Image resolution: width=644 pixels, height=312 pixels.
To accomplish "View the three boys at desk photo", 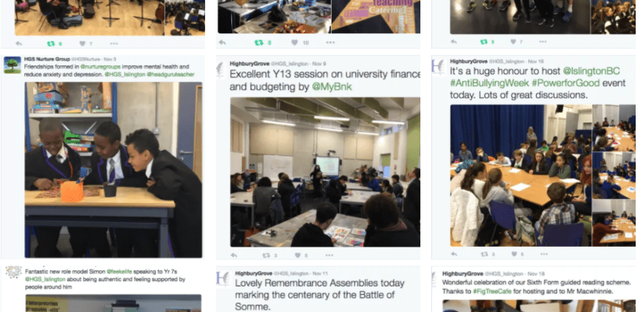I will [x=114, y=170].
